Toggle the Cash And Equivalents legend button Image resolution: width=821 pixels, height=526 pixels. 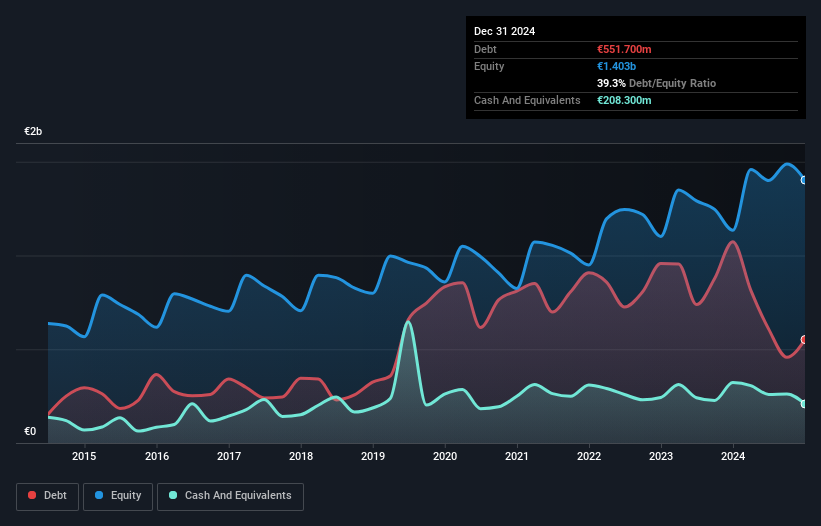click(x=230, y=496)
